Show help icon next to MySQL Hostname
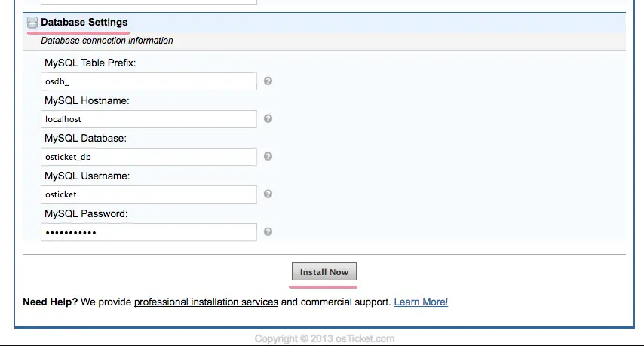This screenshot has height=346, width=644. pos(268,118)
